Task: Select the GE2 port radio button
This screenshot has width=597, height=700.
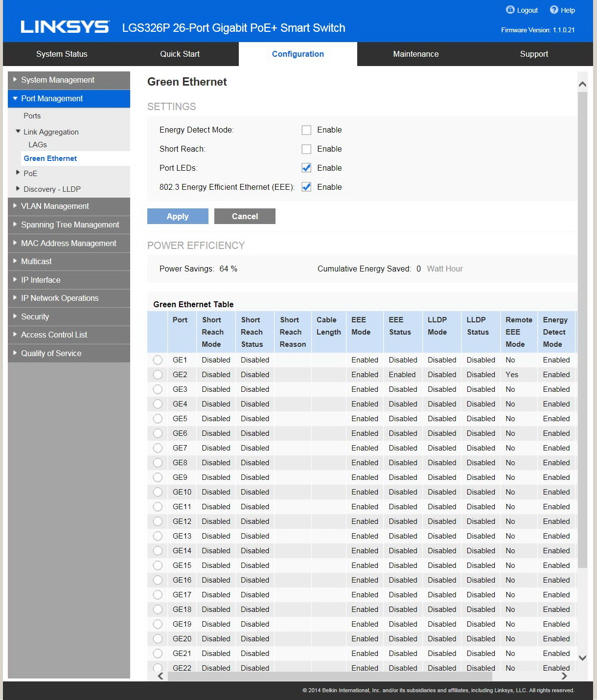Action: tap(158, 375)
